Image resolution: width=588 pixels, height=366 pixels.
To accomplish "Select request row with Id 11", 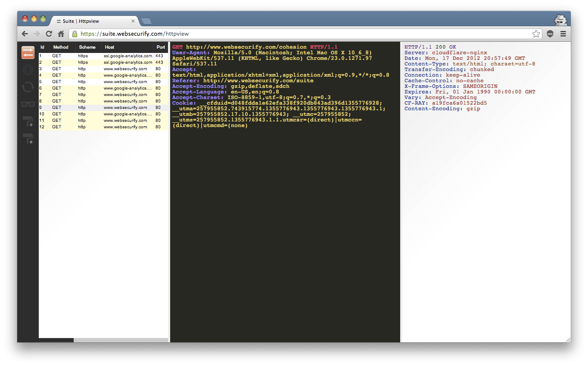I will (103, 121).
